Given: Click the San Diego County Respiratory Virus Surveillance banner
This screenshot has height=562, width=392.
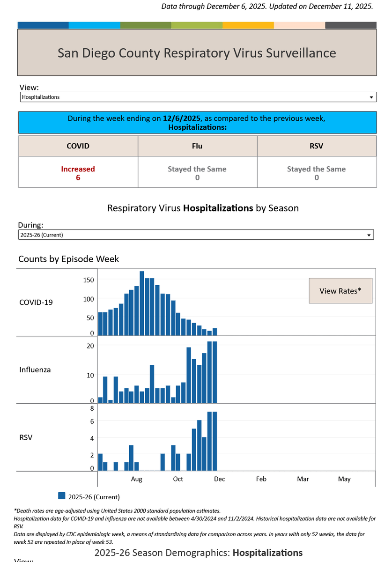Looking at the screenshot, I should click(197, 53).
